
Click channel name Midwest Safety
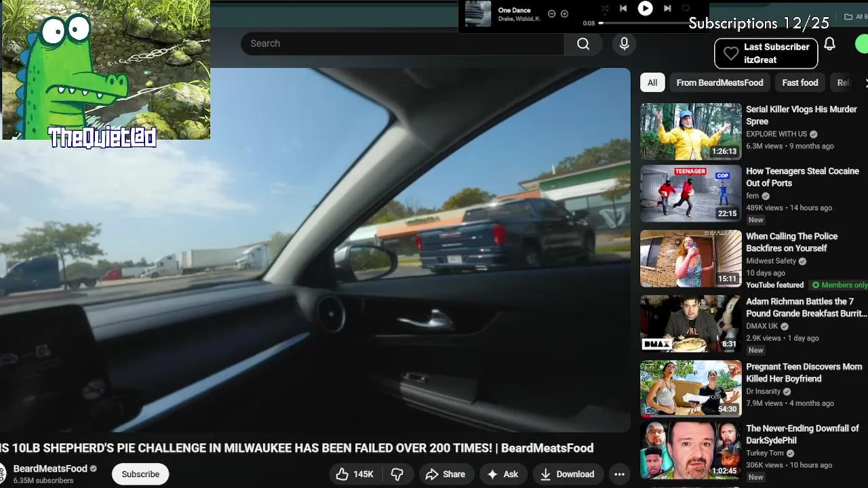tap(771, 261)
